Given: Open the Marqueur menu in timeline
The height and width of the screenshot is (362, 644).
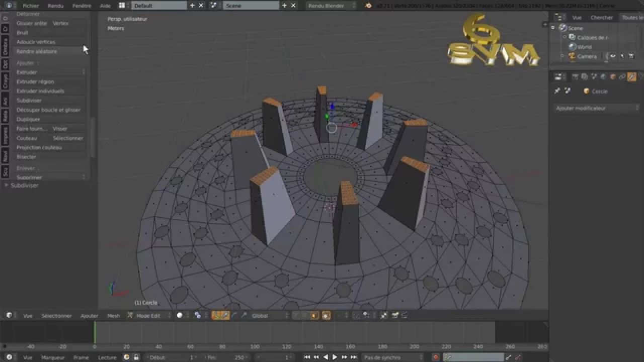Looking at the screenshot, I should (53, 357).
